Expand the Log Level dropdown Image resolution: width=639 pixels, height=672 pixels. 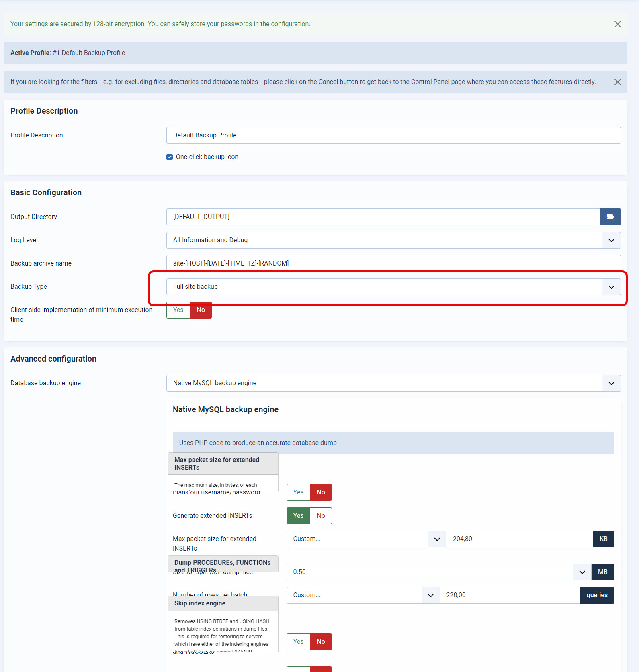(x=393, y=240)
